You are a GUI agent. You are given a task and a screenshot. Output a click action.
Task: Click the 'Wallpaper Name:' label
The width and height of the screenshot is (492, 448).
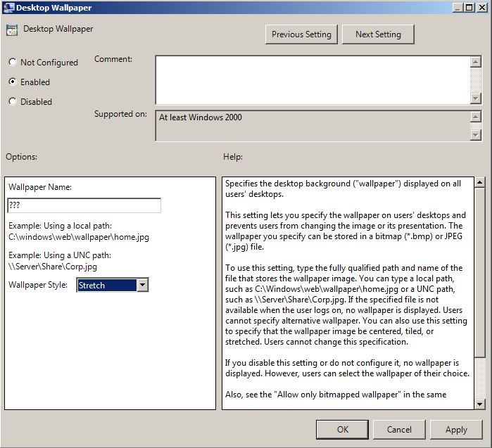[40, 187]
